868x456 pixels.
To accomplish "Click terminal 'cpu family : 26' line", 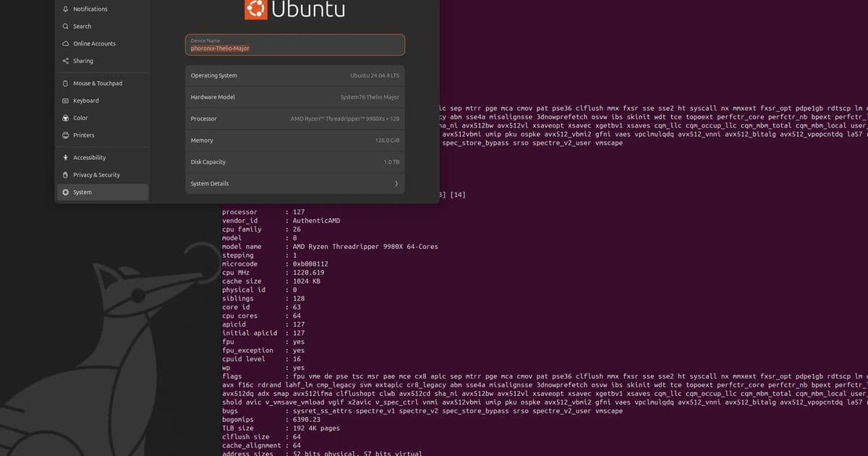I will click(261, 229).
